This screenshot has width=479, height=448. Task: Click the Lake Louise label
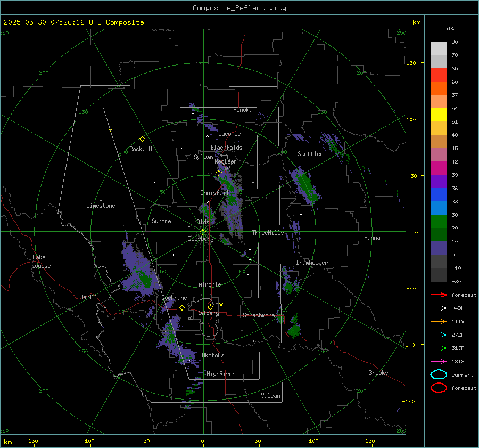(41, 262)
